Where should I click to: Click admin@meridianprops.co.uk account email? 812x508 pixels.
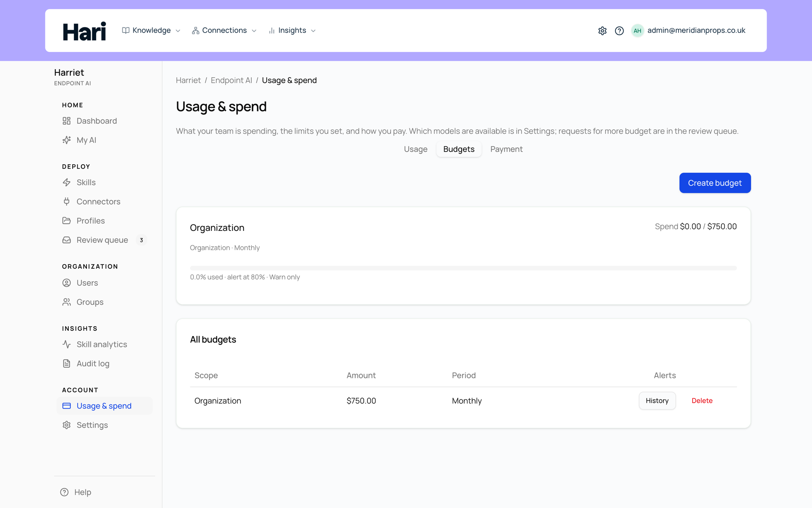(x=696, y=30)
